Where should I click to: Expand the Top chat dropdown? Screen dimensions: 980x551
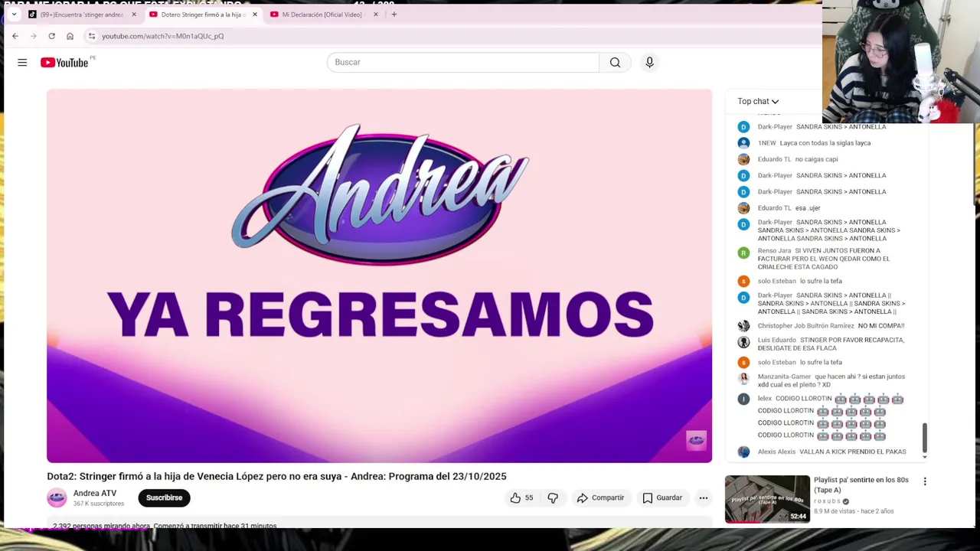(x=758, y=101)
